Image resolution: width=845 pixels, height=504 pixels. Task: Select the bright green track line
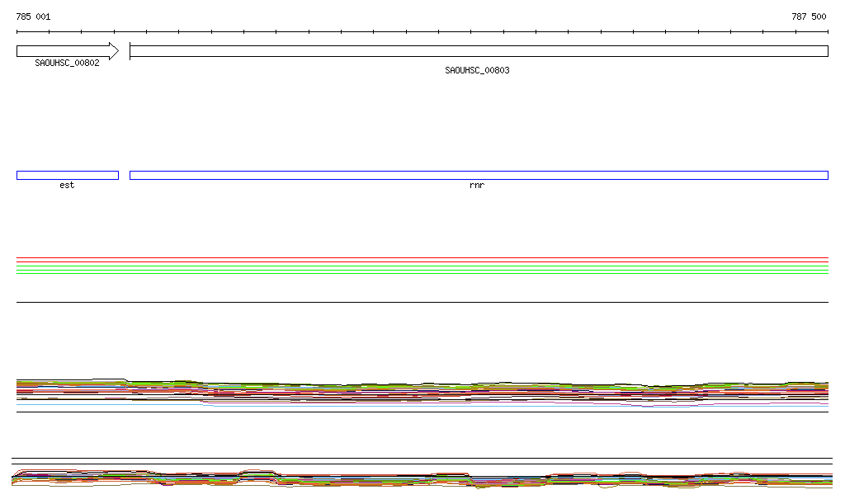point(421,266)
